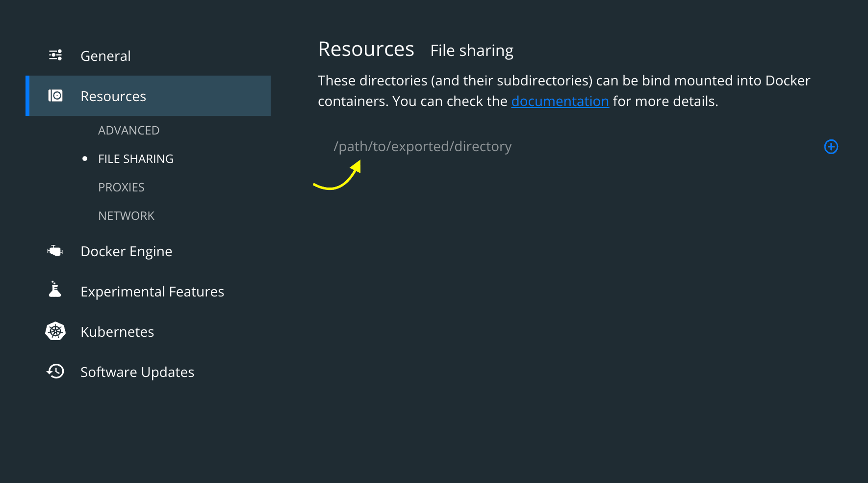Click the documentation hyperlink
868x483 pixels.
[560, 101]
